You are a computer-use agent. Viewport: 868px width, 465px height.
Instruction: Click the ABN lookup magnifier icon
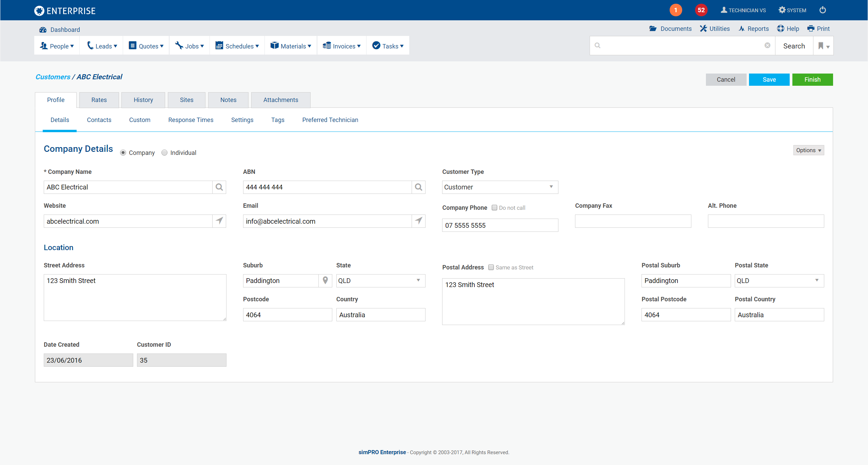(419, 187)
